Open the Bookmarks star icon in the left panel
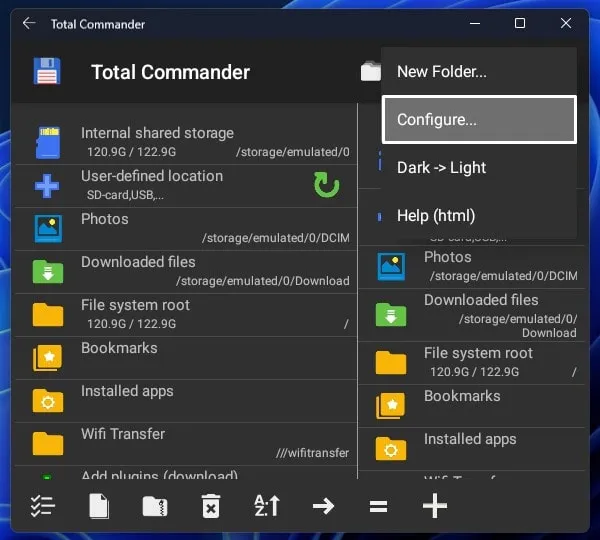 tap(47, 358)
